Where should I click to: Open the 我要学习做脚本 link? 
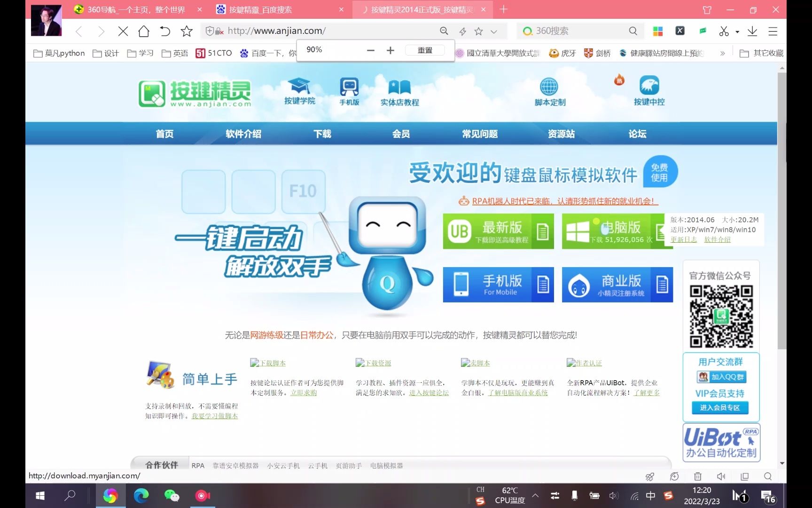pos(215,416)
